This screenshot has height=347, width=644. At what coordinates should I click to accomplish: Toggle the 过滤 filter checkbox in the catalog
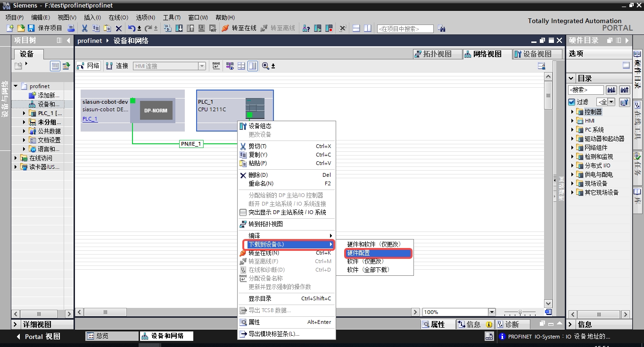[572, 102]
